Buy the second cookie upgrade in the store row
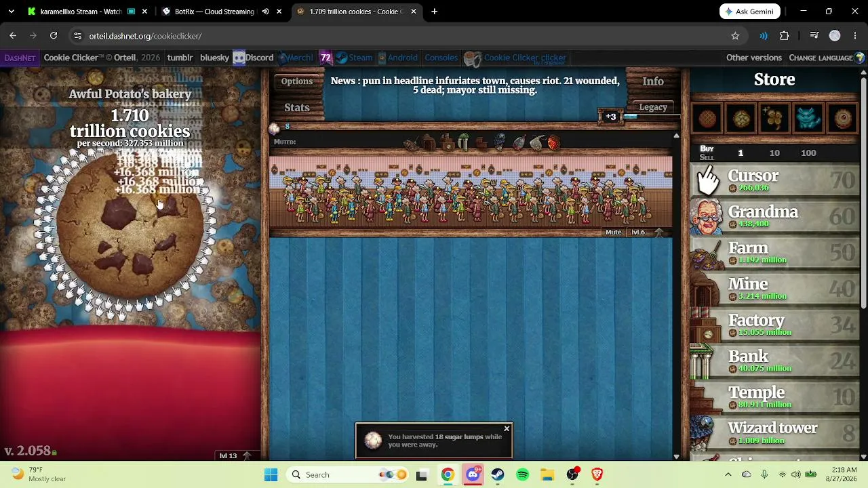This screenshot has height=488, width=868. point(741,119)
